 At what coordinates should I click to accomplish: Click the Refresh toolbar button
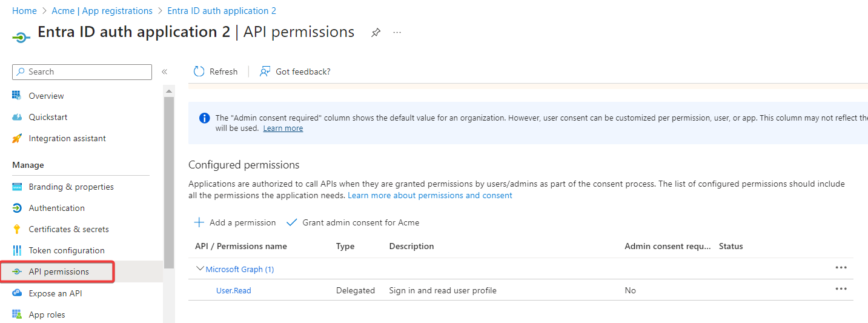[x=216, y=72]
